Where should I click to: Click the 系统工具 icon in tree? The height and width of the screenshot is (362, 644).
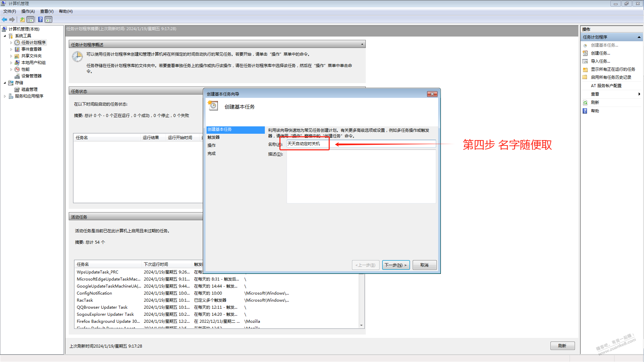11,36
